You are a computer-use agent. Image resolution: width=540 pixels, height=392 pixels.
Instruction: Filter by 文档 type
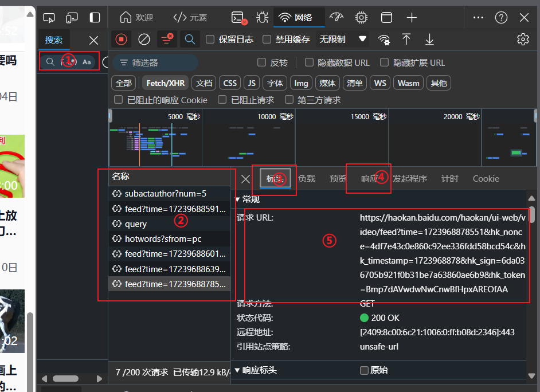click(204, 83)
